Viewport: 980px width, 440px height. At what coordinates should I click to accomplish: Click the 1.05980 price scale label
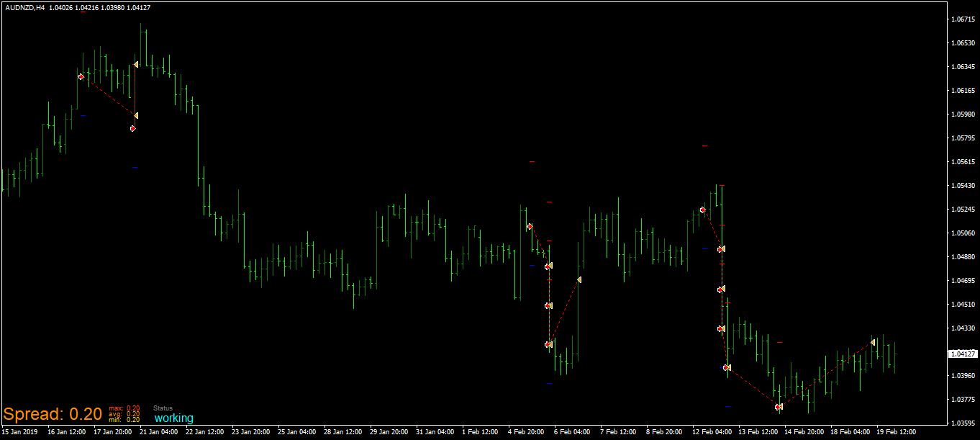(x=963, y=115)
